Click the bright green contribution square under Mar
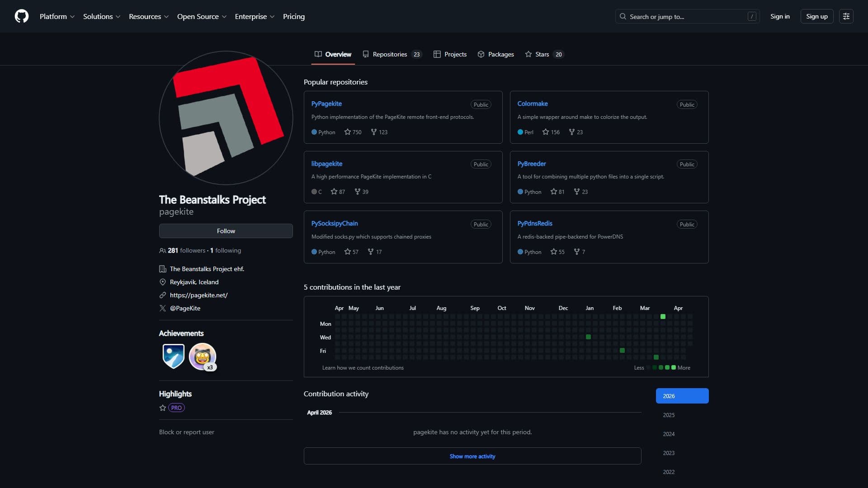The image size is (868, 488). [x=663, y=317]
